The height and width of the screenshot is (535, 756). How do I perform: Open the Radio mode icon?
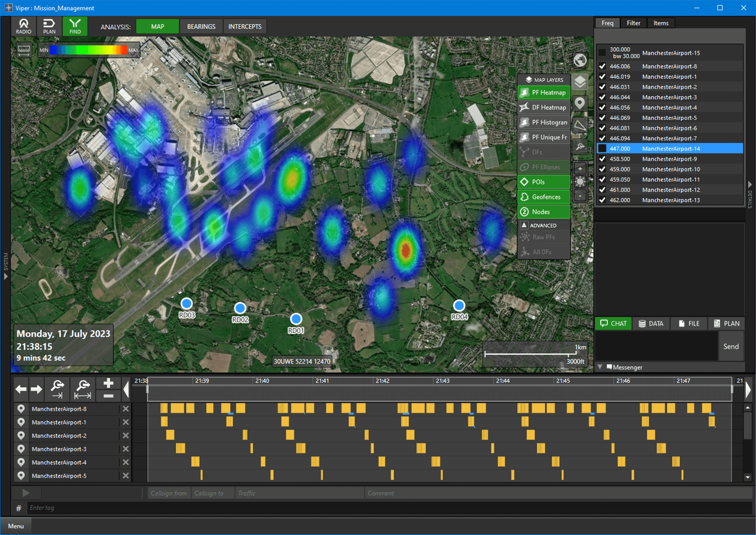24,26
